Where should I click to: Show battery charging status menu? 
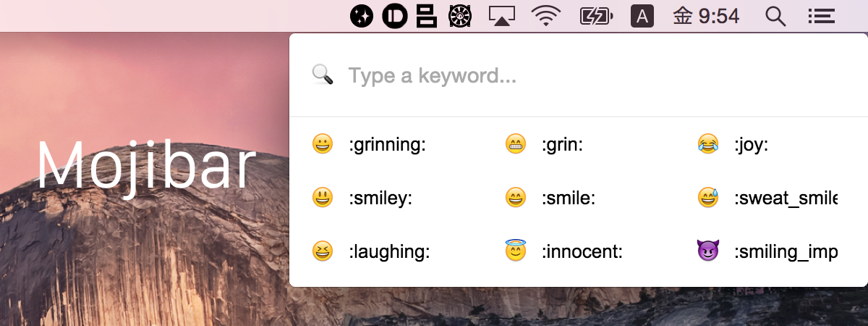click(597, 16)
